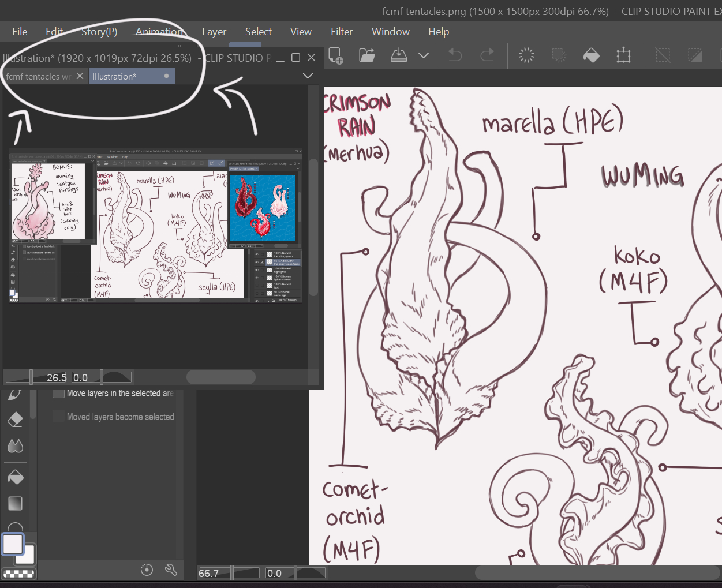The height and width of the screenshot is (588, 722).
Task: Open tool settings via wrench icon
Action: point(171,570)
